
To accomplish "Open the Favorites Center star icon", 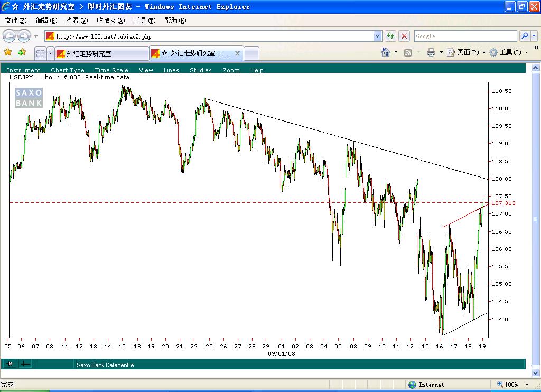I will 7,52.
